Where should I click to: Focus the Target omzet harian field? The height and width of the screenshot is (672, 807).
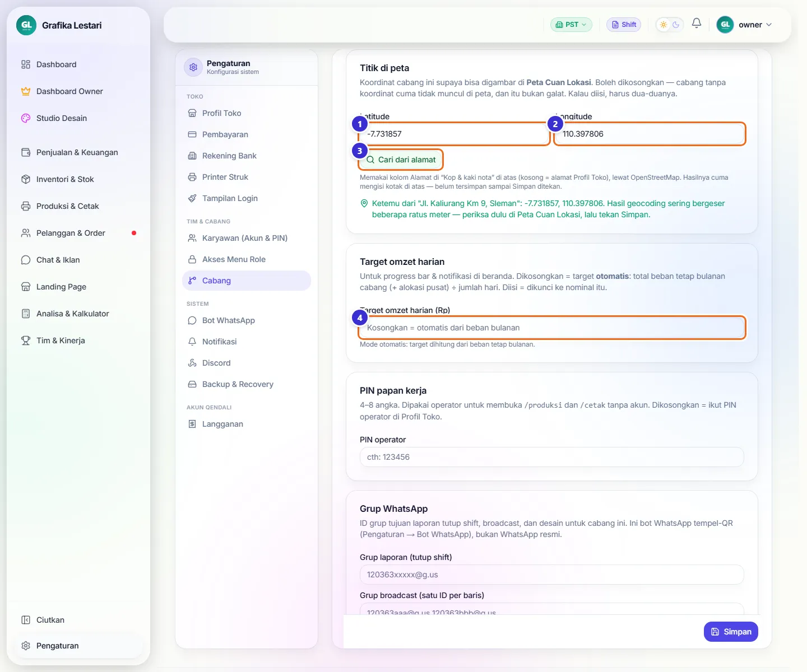pos(552,328)
